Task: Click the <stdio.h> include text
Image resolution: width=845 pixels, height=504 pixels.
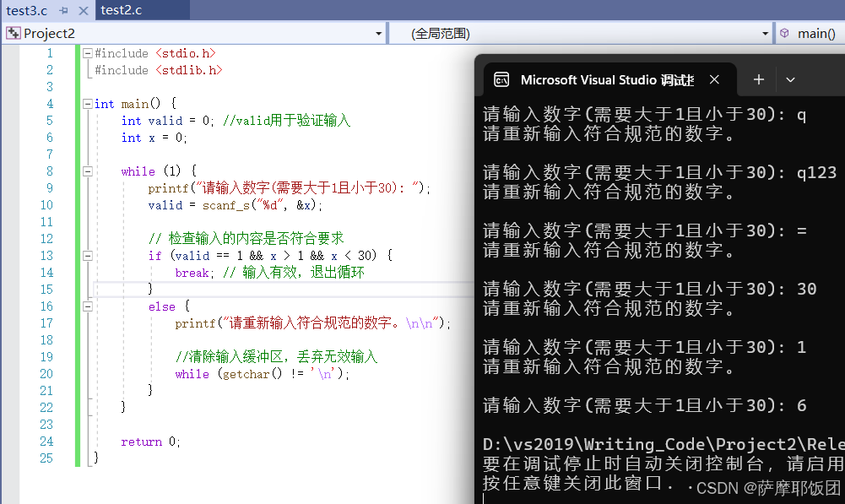Action: pos(186,53)
